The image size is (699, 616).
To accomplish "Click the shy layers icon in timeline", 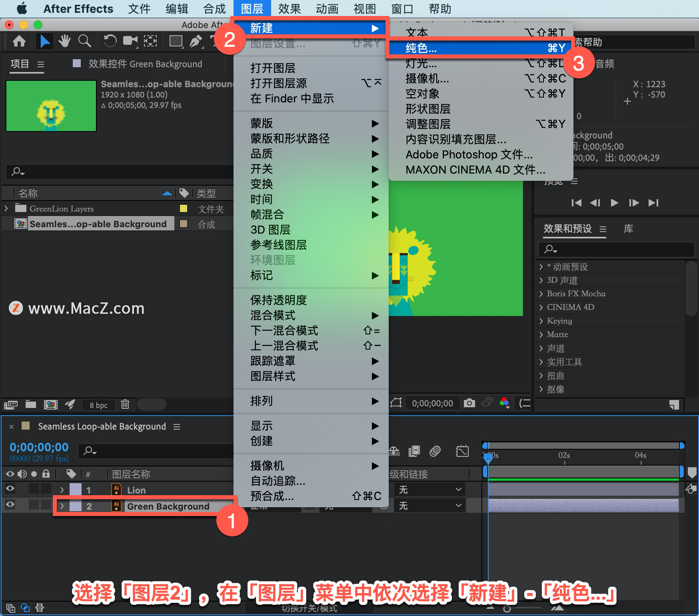I will click(395, 452).
